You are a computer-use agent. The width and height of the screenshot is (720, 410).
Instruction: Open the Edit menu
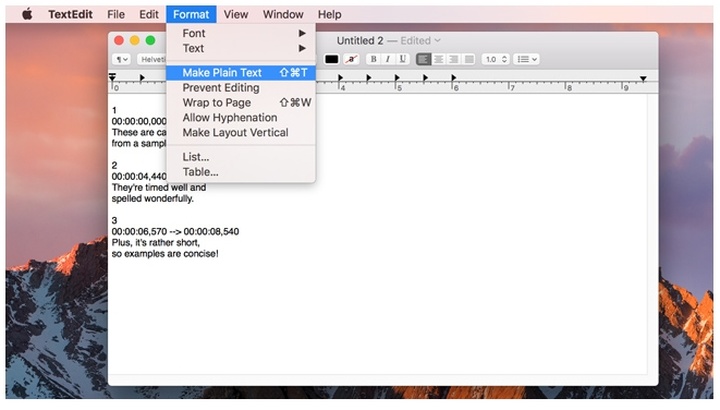[x=149, y=14]
